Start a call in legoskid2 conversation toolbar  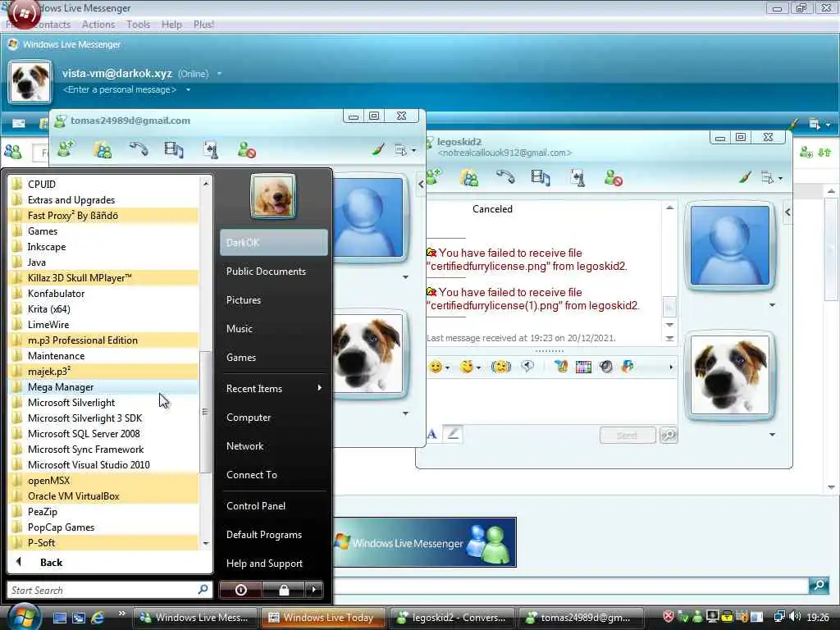coord(505,176)
